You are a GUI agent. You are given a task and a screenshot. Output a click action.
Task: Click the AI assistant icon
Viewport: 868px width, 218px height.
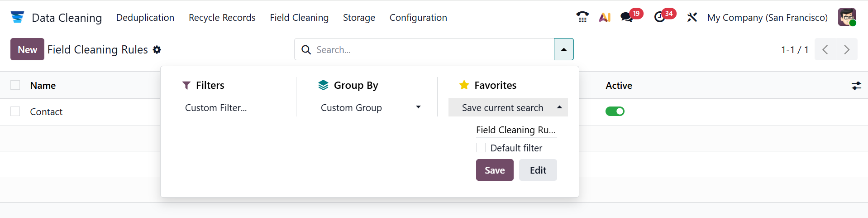pos(605,17)
